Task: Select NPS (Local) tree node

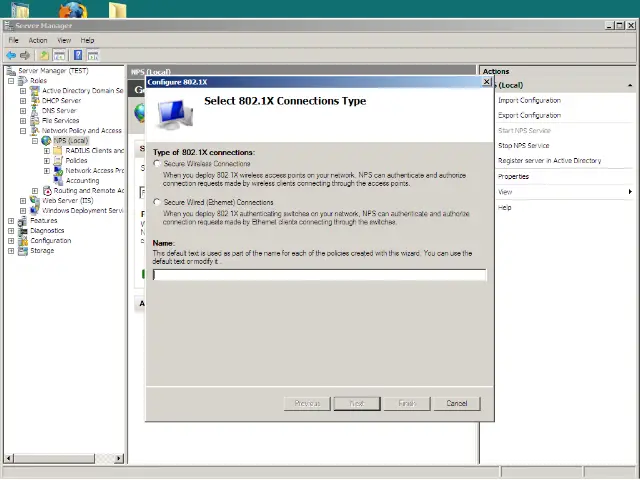Action: (71, 140)
